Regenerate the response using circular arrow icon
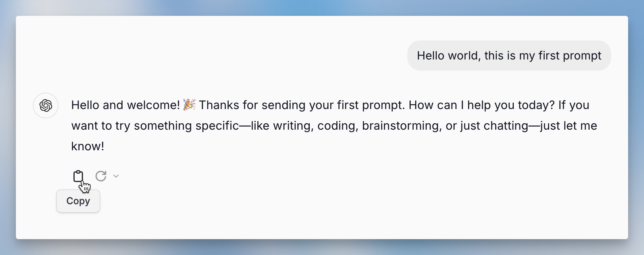Viewport: 644px width, 255px height. 101,176
